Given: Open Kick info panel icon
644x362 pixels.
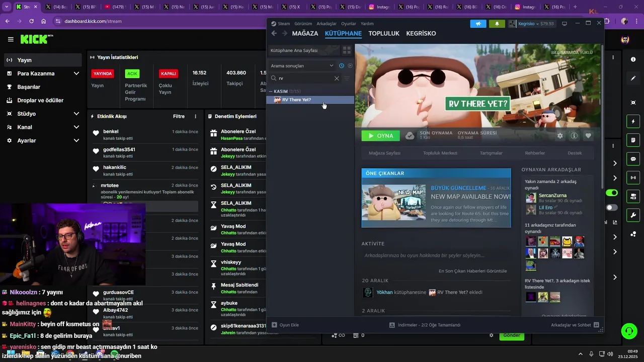Looking at the screenshot, I should point(633,59).
